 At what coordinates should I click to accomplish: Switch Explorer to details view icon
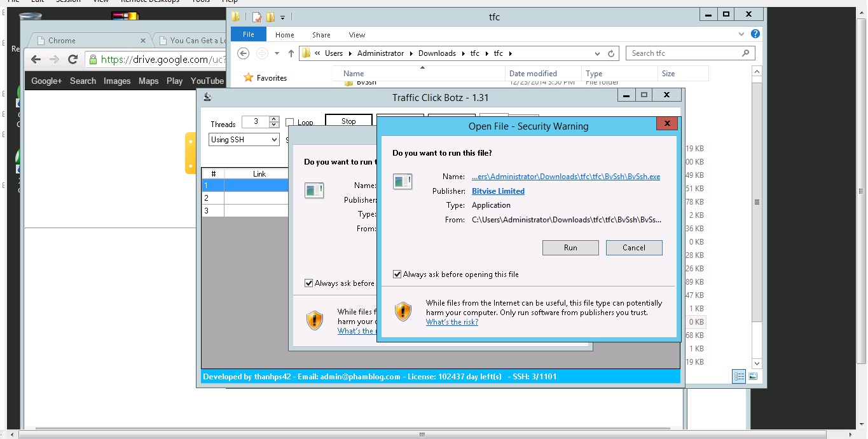point(739,376)
